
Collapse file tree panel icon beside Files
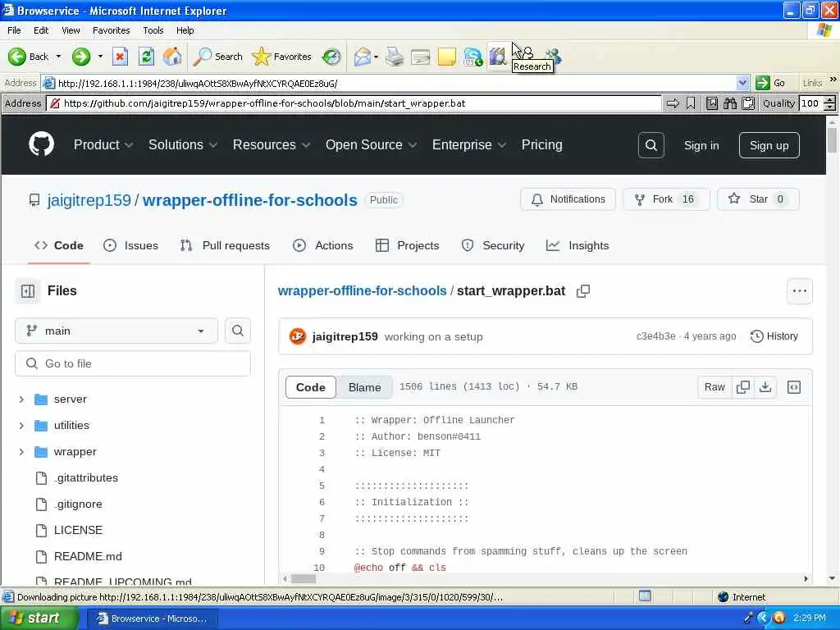click(x=27, y=291)
